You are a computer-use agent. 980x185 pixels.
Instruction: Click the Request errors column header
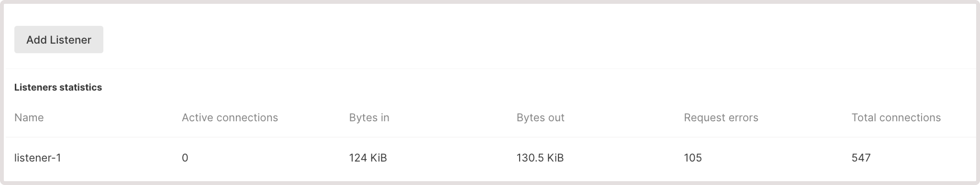pos(721,118)
